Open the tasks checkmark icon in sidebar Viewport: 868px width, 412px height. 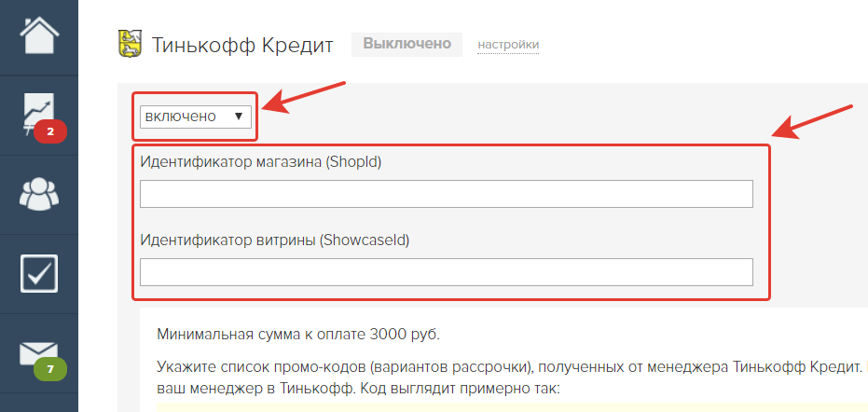click(x=39, y=273)
